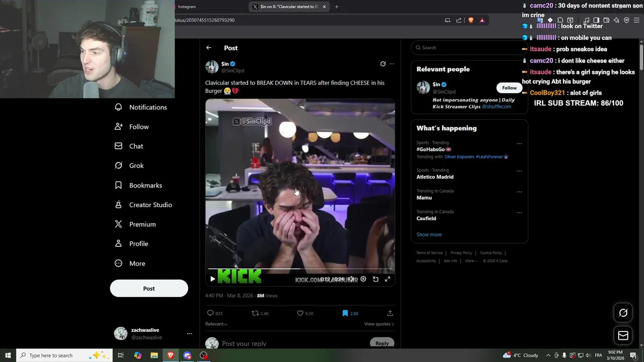Image resolution: width=644 pixels, height=362 pixels.
Task: Open Chat in the X sidebar
Action: [129, 146]
